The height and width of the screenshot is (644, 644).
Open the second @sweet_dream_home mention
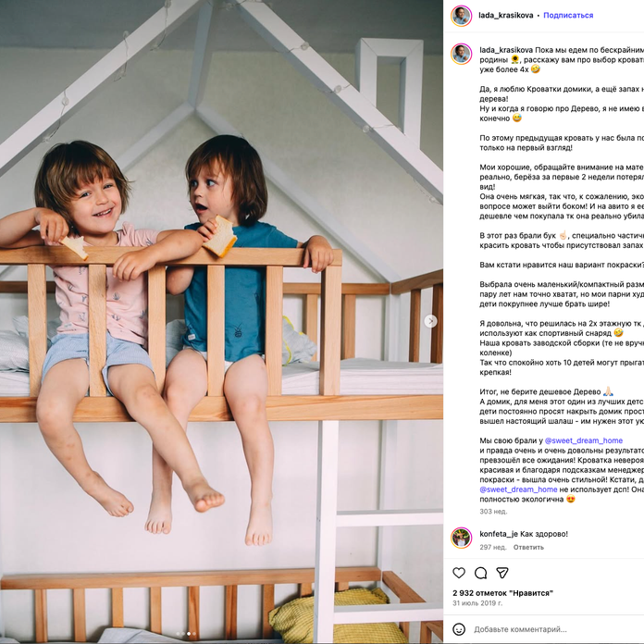tap(518, 489)
